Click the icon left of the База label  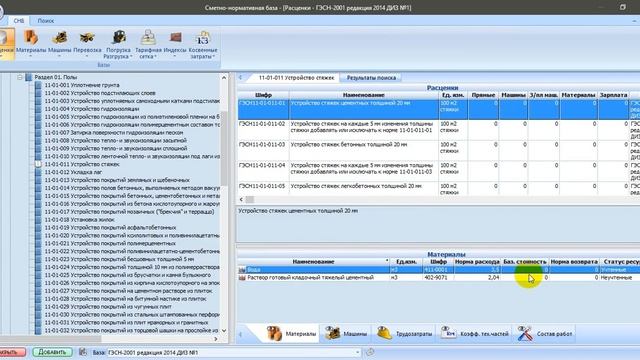tap(83, 352)
